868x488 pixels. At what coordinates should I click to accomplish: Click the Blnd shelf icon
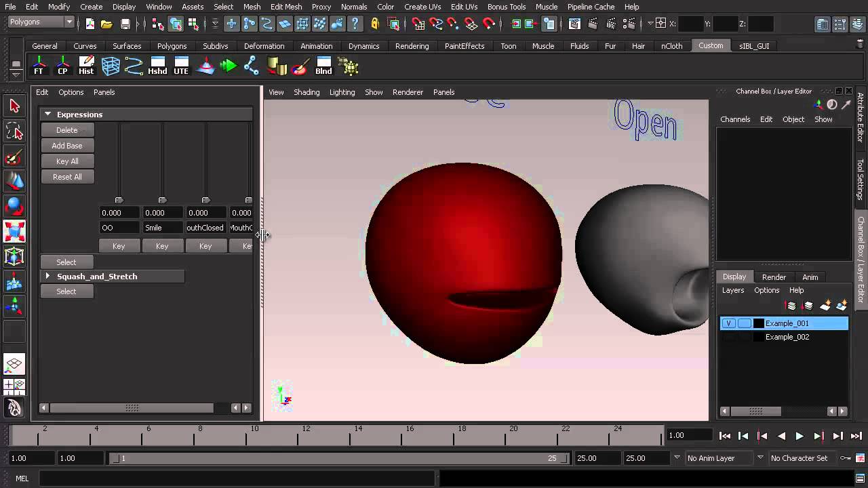pos(323,66)
